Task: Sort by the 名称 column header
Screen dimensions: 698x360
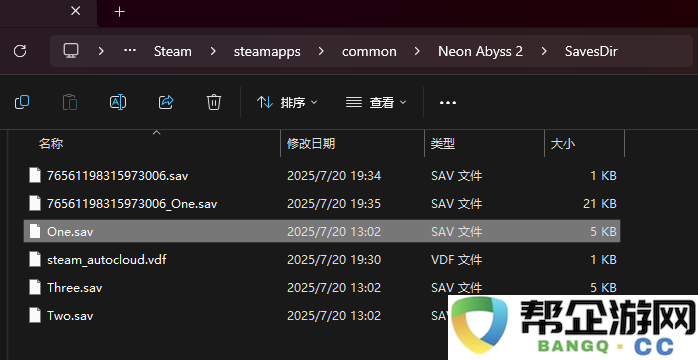Action: point(51,143)
